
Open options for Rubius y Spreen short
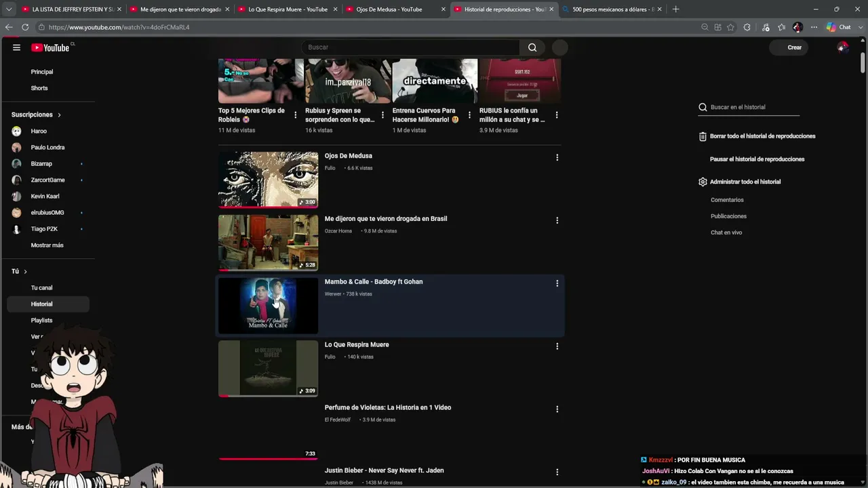(x=382, y=115)
